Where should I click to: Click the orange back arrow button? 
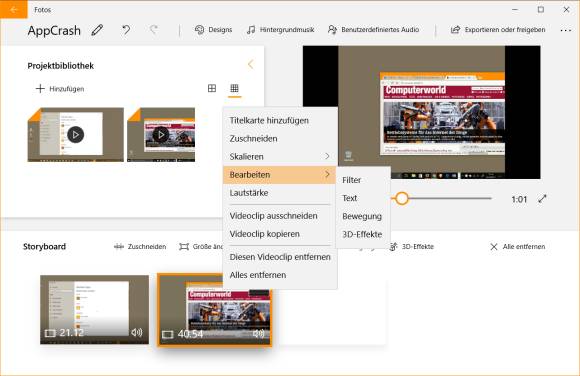[14, 10]
